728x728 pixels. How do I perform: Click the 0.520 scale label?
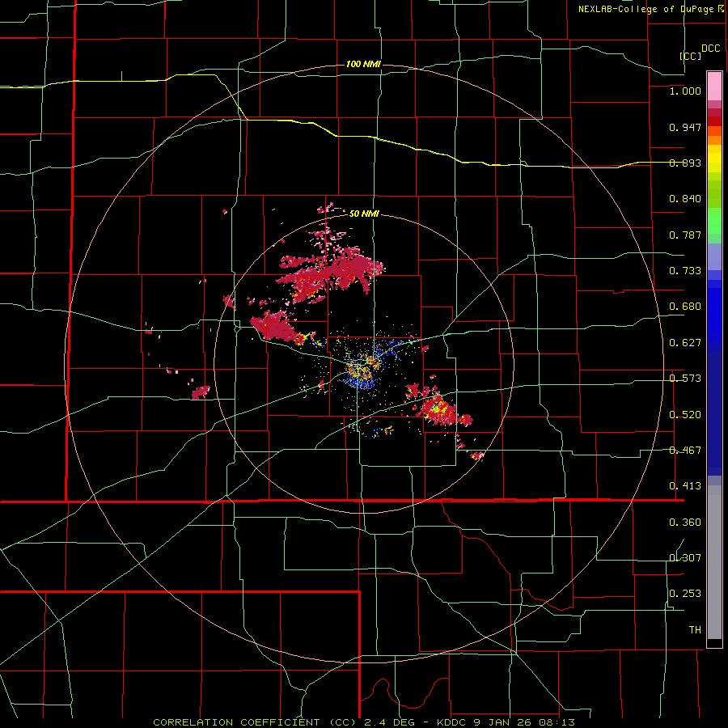point(685,415)
